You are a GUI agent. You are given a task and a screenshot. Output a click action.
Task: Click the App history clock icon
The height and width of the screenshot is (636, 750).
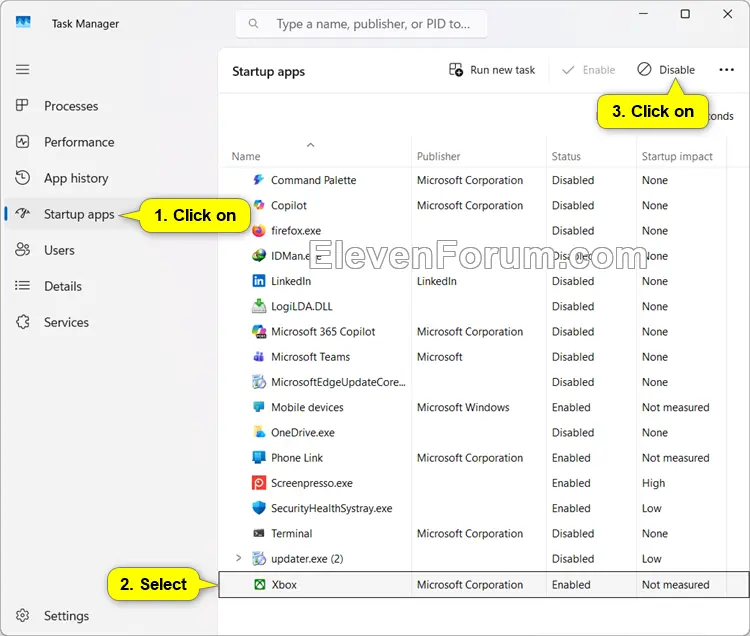click(x=22, y=177)
